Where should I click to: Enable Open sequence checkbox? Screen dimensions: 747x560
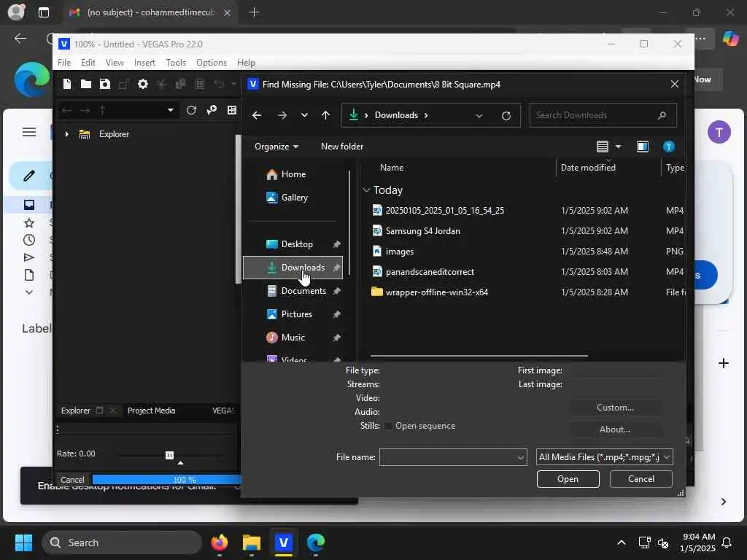click(x=388, y=426)
